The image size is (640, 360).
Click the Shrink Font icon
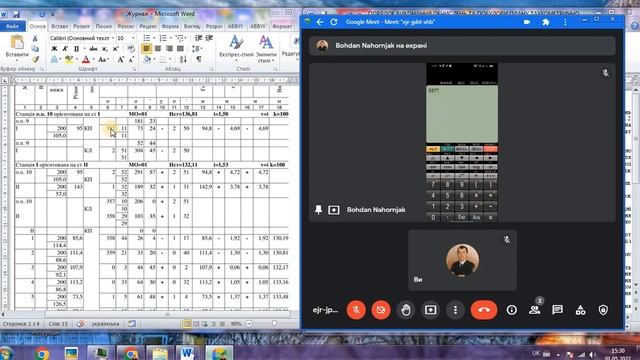131,60
